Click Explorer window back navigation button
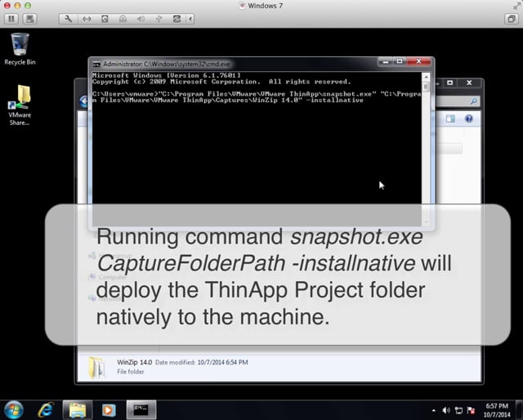 click(83, 101)
